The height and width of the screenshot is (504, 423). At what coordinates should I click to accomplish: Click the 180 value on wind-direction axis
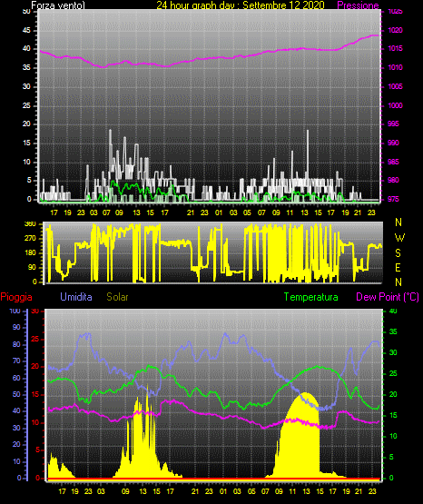[x=31, y=253]
